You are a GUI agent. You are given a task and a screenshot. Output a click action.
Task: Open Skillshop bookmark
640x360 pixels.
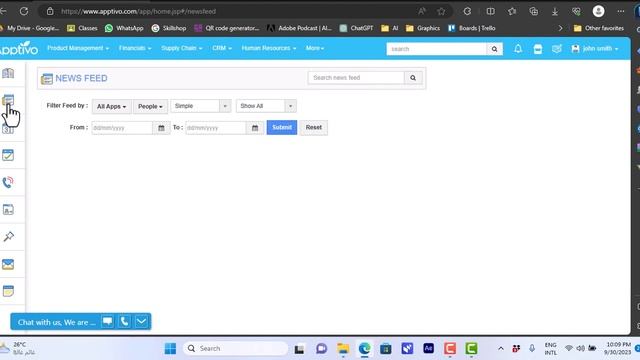(x=169, y=28)
